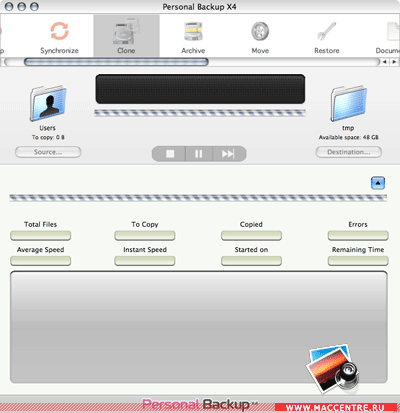The image size is (400, 413).
Task: Click the Remaining Time field
Action: pyautogui.click(x=358, y=261)
